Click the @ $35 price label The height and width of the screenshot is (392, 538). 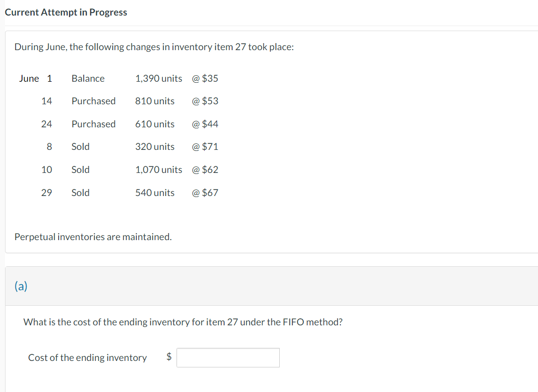205,78
